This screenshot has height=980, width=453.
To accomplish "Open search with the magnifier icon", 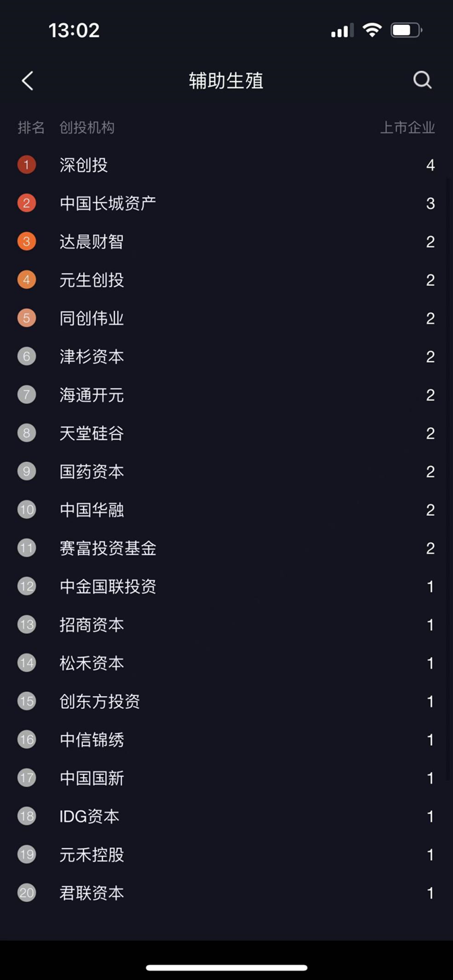I will (x=422, y=80).
